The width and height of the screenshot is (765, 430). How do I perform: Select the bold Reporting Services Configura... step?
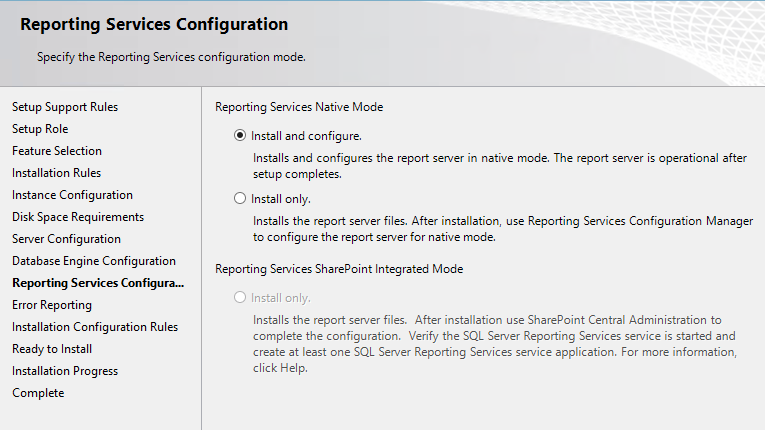pos(98,283)
